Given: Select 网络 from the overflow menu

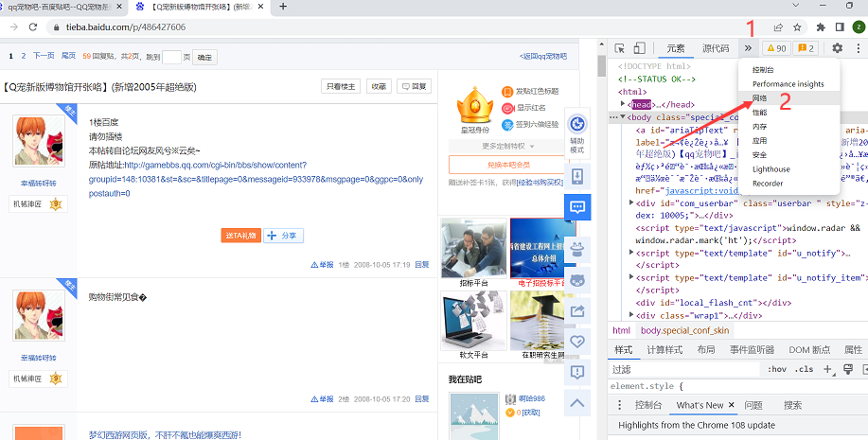Looking at the screenshot, I should click(x=788, y=98).
